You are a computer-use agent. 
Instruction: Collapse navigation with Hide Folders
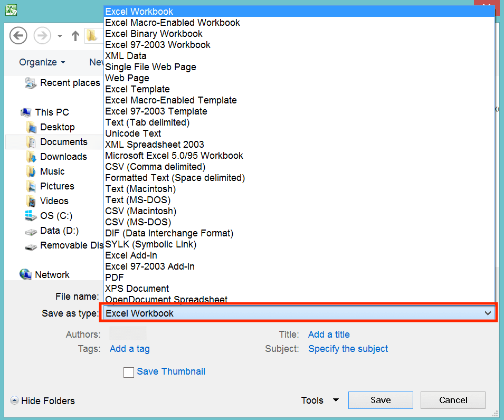coord(42,400)
